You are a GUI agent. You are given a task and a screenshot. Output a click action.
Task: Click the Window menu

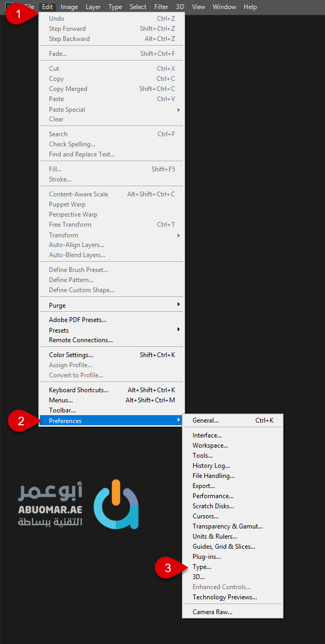(x=225, y=7)
